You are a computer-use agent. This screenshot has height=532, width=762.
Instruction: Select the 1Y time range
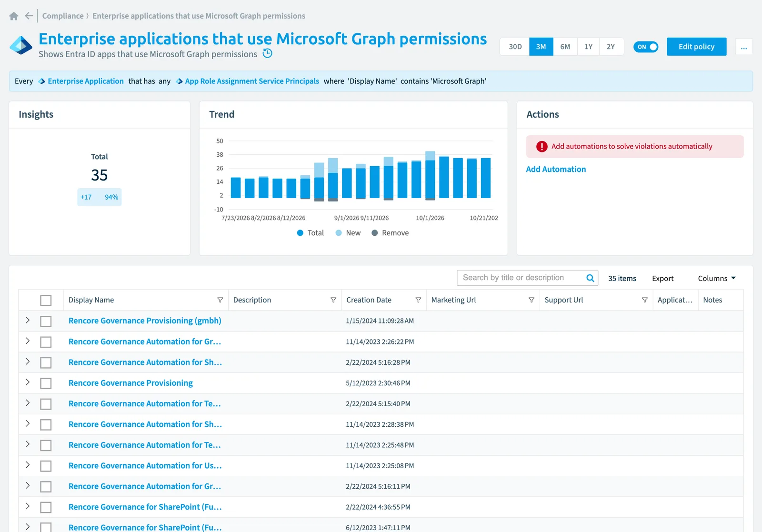(x=589, y=47)
